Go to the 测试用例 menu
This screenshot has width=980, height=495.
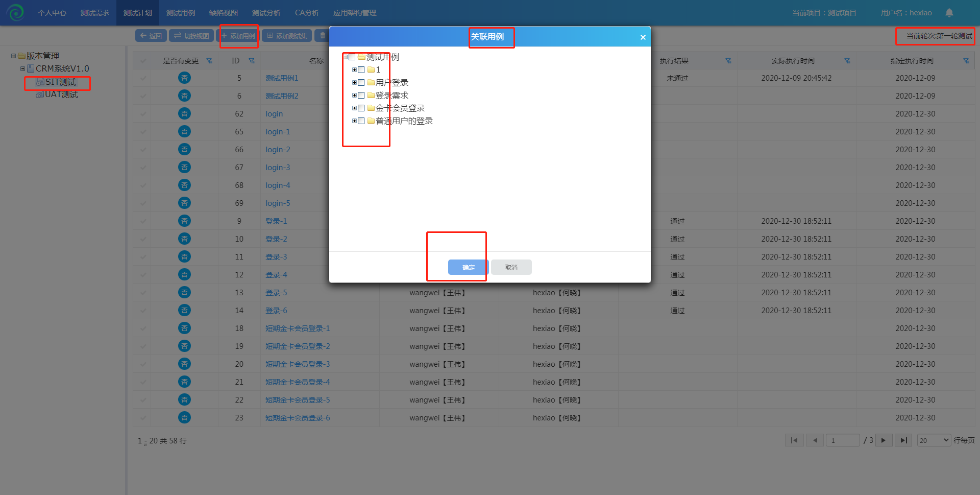(181, 13)
